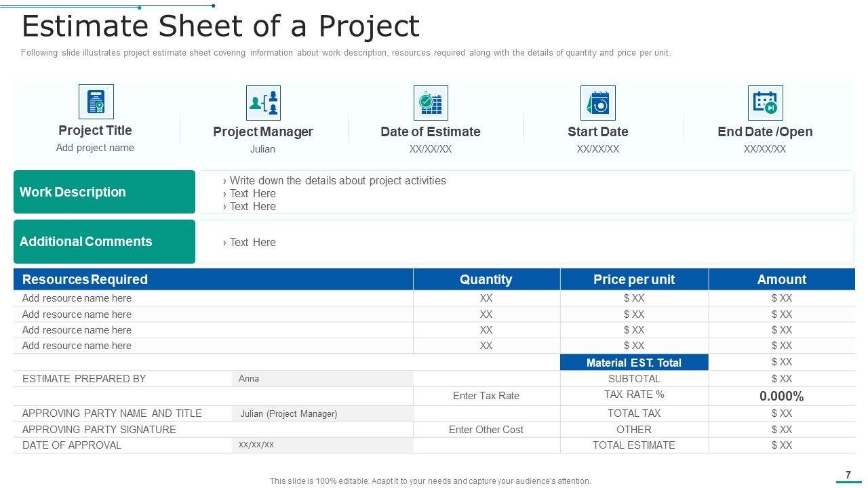
Task: Select the 'Date of Estimate' heading
Action: click(x=431, y=131)
